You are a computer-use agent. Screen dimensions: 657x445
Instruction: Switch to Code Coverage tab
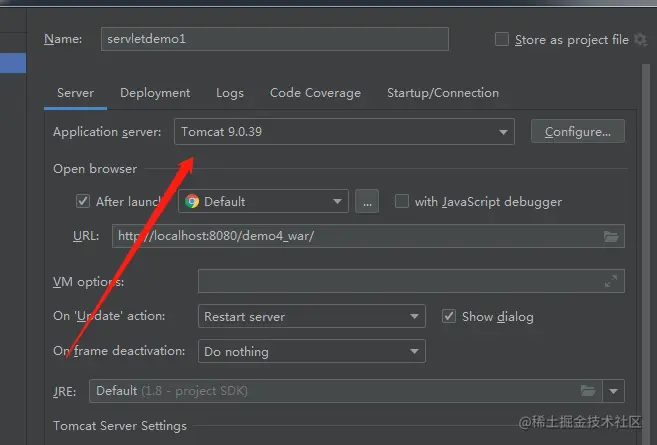(x=315, y=93)
